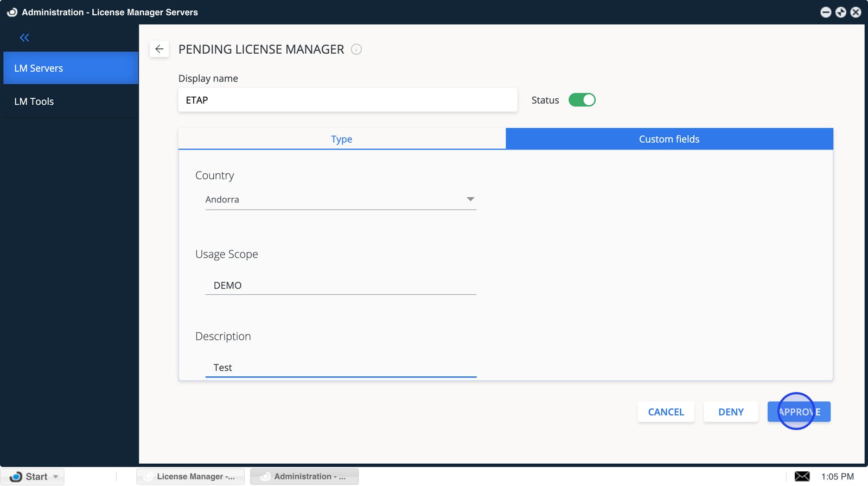Click the back arrow button
Viewport: 868px width, 486px height.
coord(159,49)
